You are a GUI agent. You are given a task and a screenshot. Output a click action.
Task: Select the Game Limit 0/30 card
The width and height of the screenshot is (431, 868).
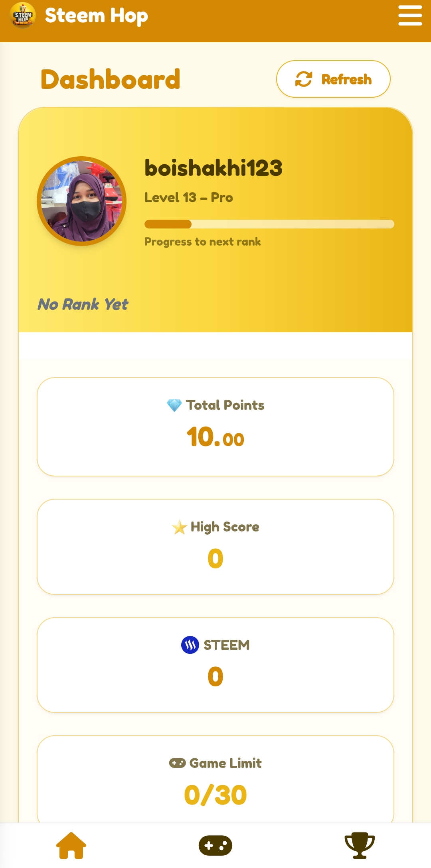coord(215,779)
